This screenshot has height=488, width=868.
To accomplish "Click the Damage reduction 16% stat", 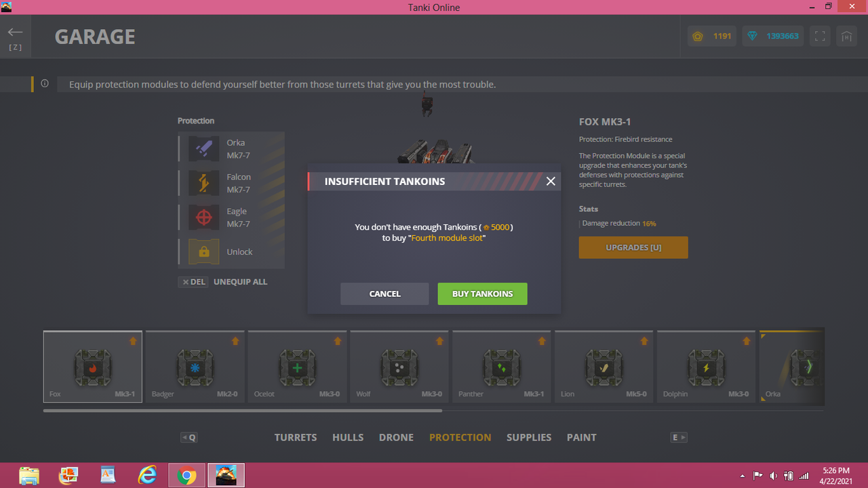I will click(618, 223).
